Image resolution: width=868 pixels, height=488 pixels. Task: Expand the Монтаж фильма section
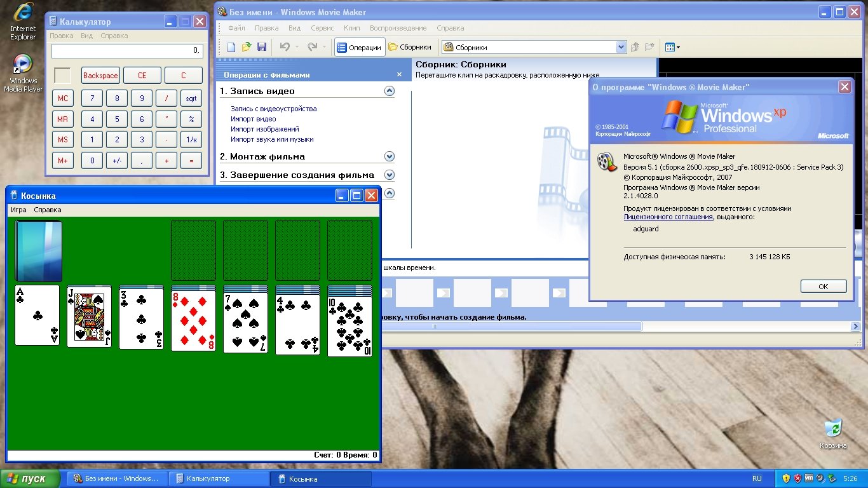[390, 156]
